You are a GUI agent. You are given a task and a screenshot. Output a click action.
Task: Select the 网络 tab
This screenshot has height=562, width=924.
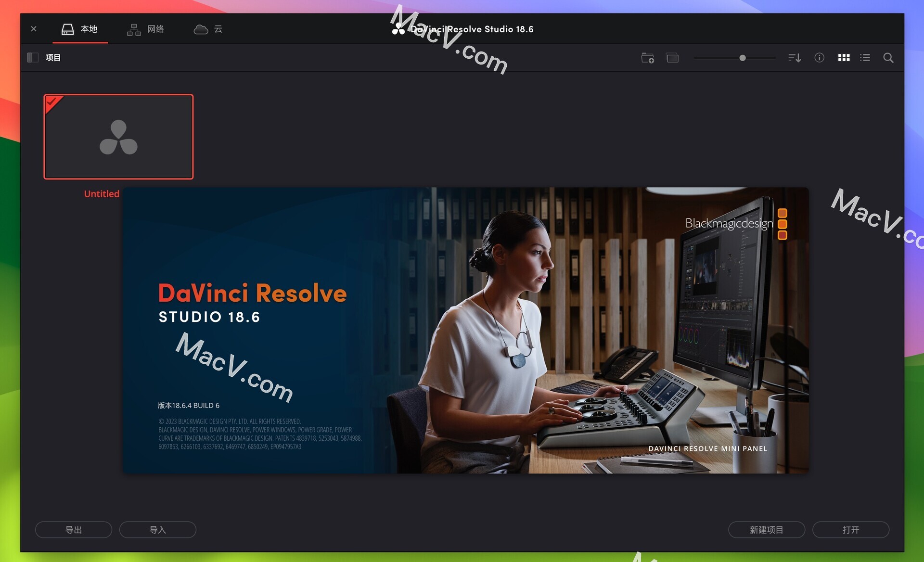click(145, 28)
